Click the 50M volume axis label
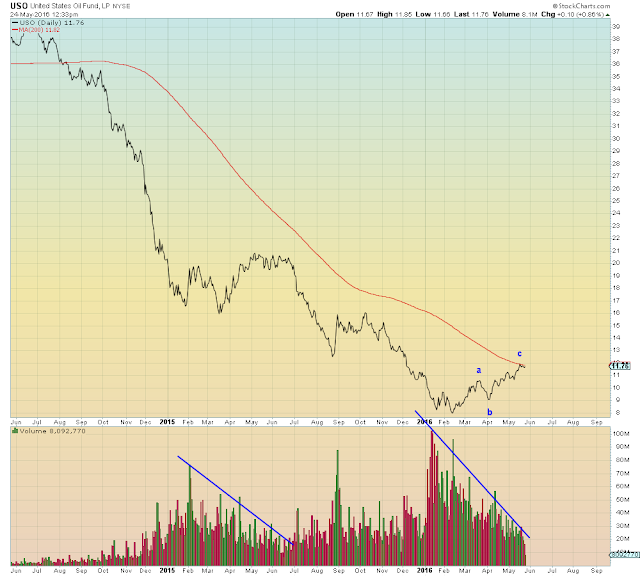Viewport: 640px width, 576px height. 622,500
